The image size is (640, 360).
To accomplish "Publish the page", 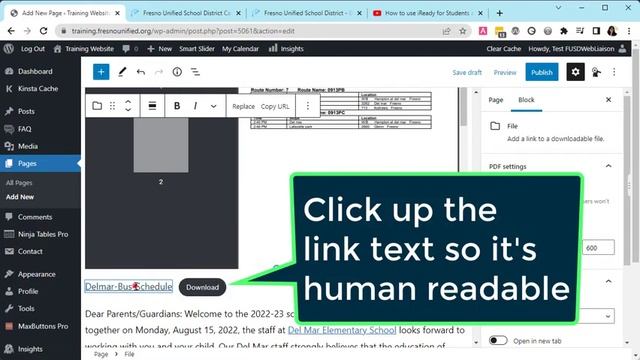I will click(542, 72).
